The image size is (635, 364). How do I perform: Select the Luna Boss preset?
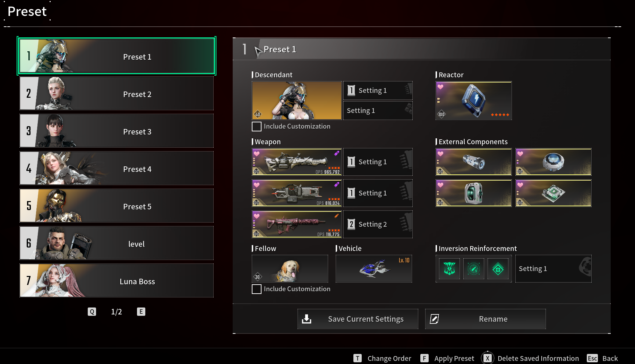point(117,280)
